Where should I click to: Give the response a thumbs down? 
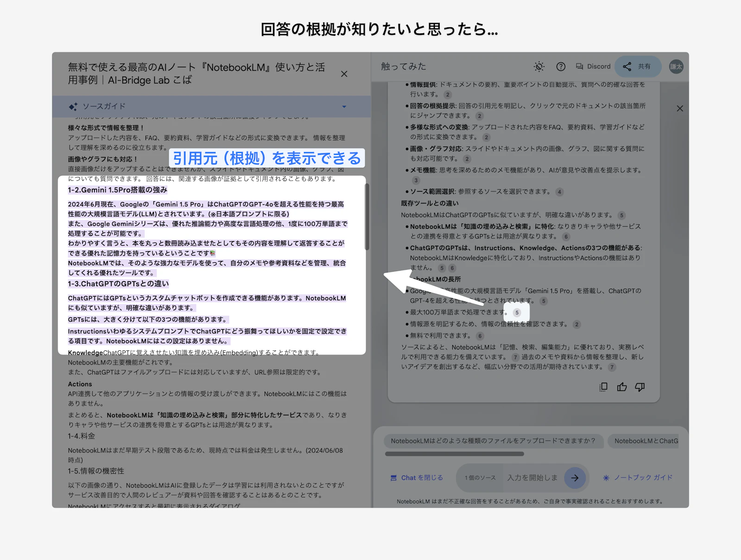click(x=640, y=387)
